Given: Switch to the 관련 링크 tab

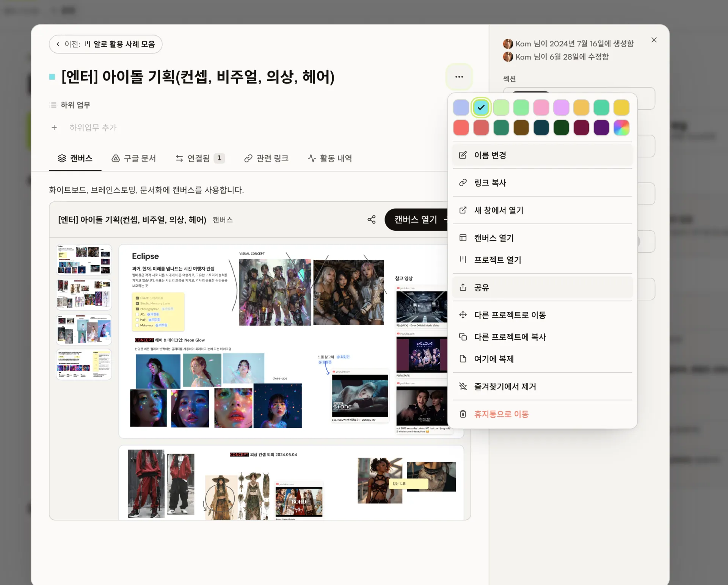Looking at the screenshot, I should point(266,158).
